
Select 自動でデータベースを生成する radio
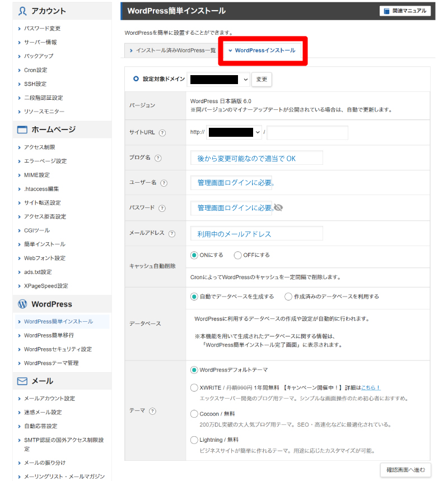click(x=194, y=297)
